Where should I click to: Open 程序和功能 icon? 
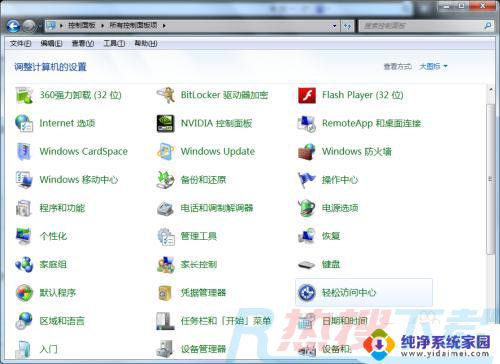pos(24,208)
